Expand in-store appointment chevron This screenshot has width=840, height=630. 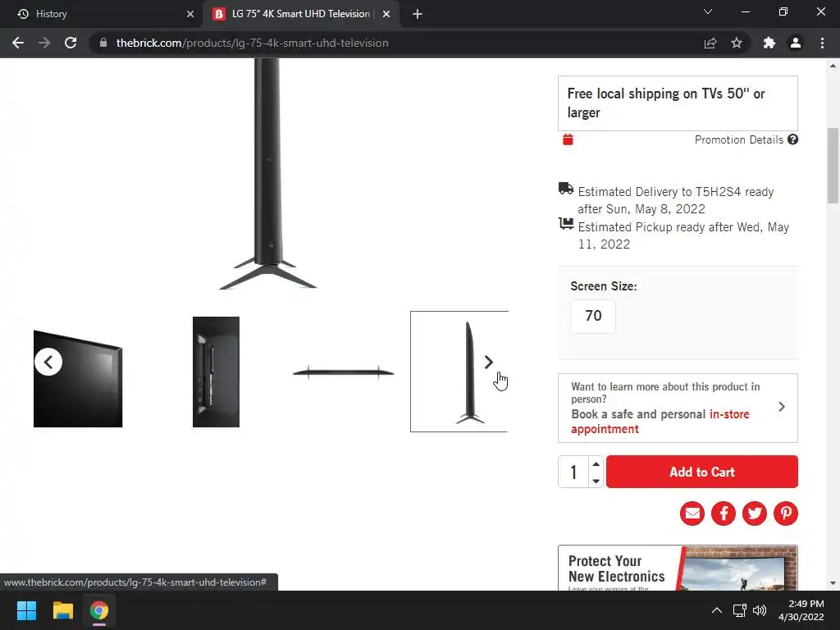(x=782, y=407)
